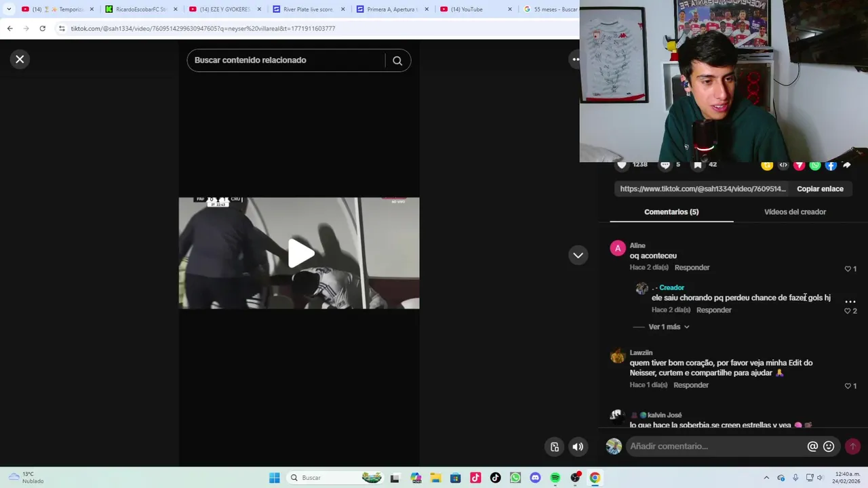Show hidden system tray icons chevron
Viewport: 868px width, 488px height.
pyautogui.click(x=766, y=478)
